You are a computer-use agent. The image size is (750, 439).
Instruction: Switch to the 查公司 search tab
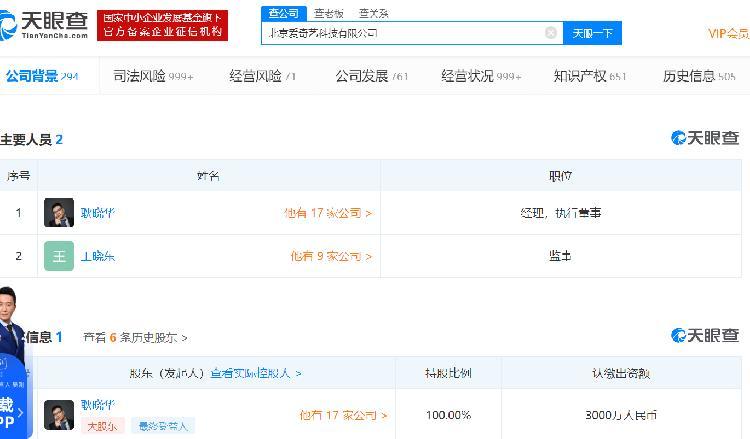(283, 13)
